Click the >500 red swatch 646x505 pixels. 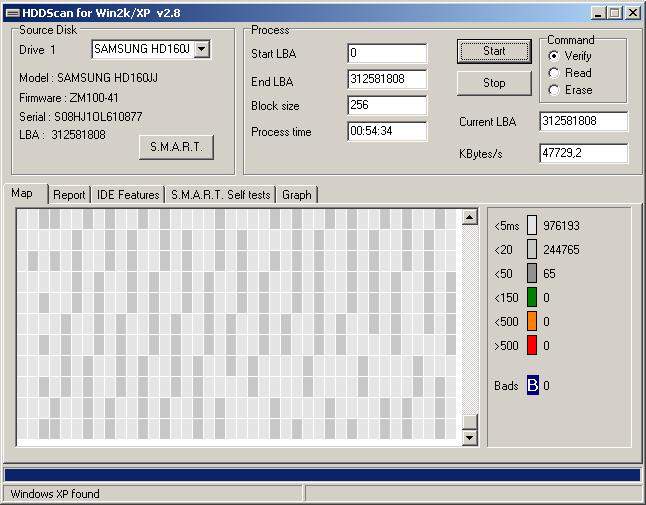pos(532,345)
